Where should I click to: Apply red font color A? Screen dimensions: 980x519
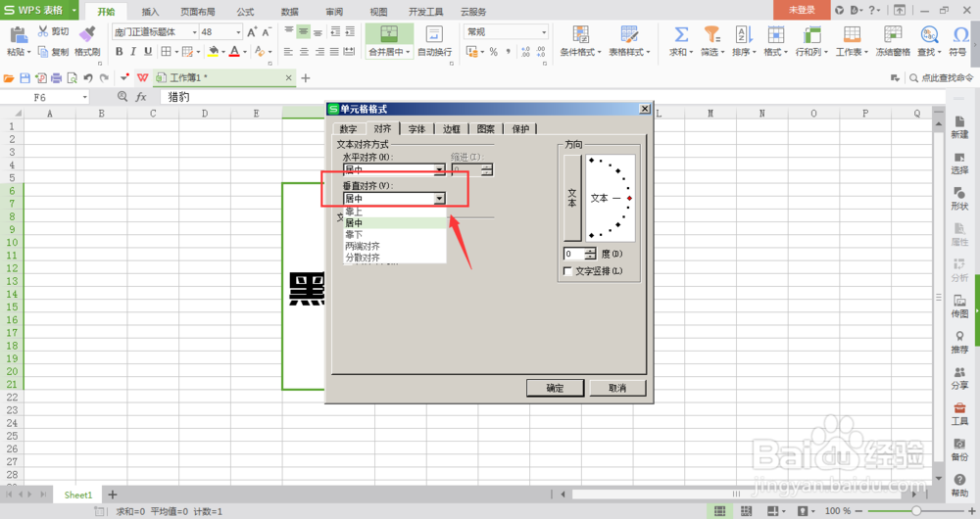coord(234,52)
